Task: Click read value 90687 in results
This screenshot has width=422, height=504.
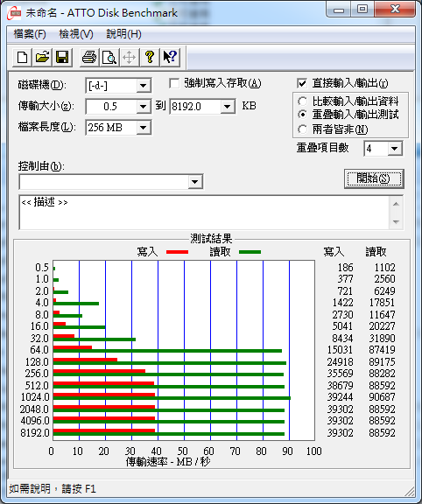Action: tap(382, 397)
